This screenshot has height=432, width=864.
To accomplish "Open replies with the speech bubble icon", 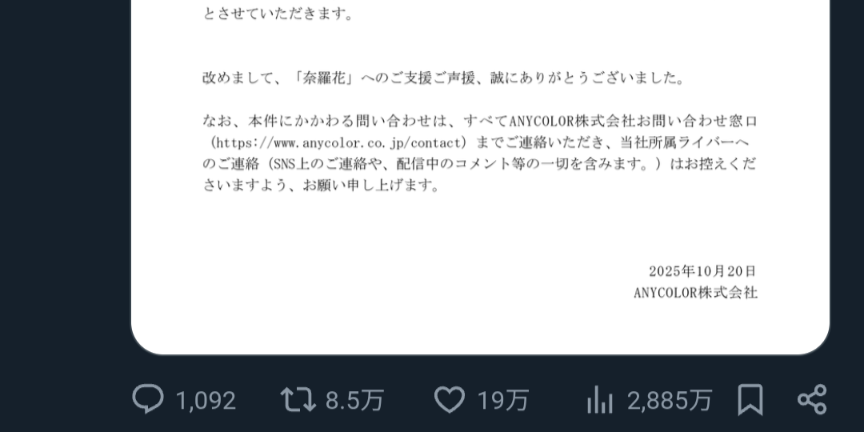I will [148, 399].
